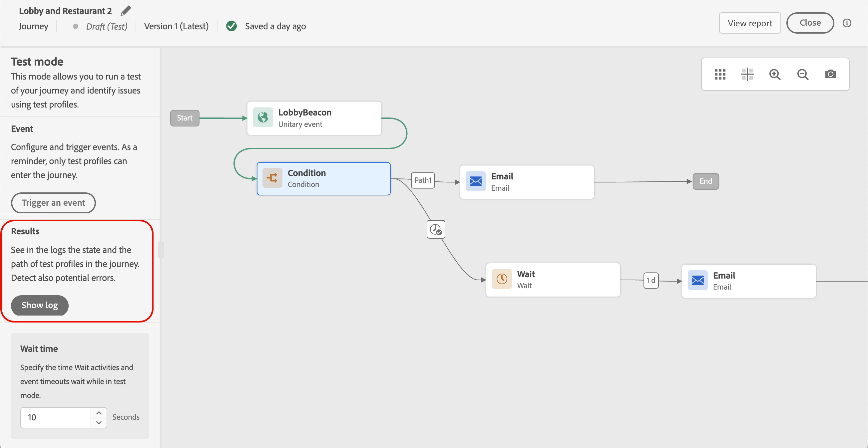Take a canvas screenshot with camera icon
868x448 pixels.
tap(830, 74)
